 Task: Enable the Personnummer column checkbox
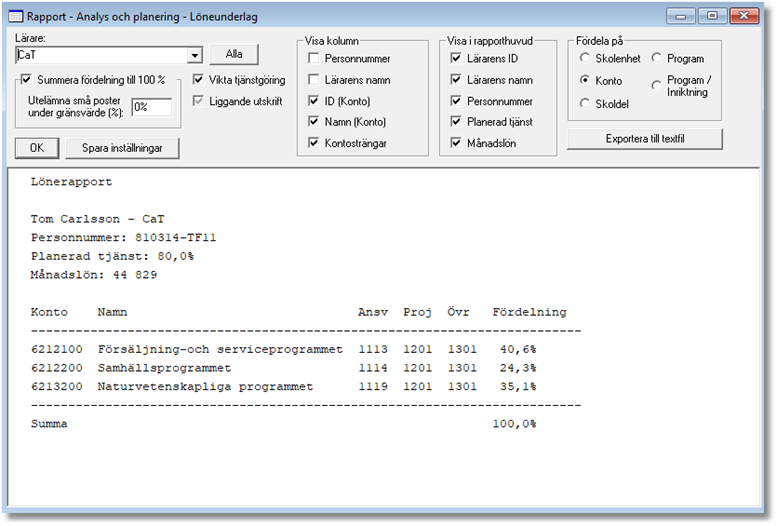[x=315, y=59]
